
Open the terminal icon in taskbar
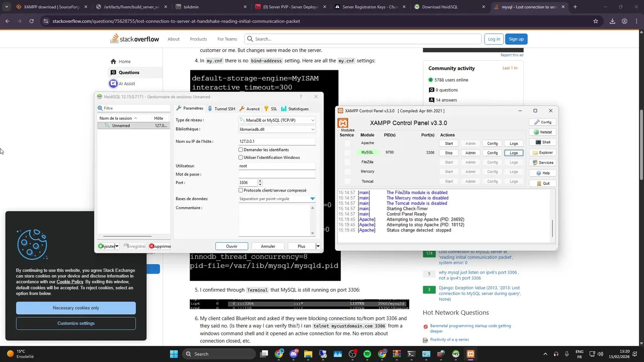[x=411, y=354]
